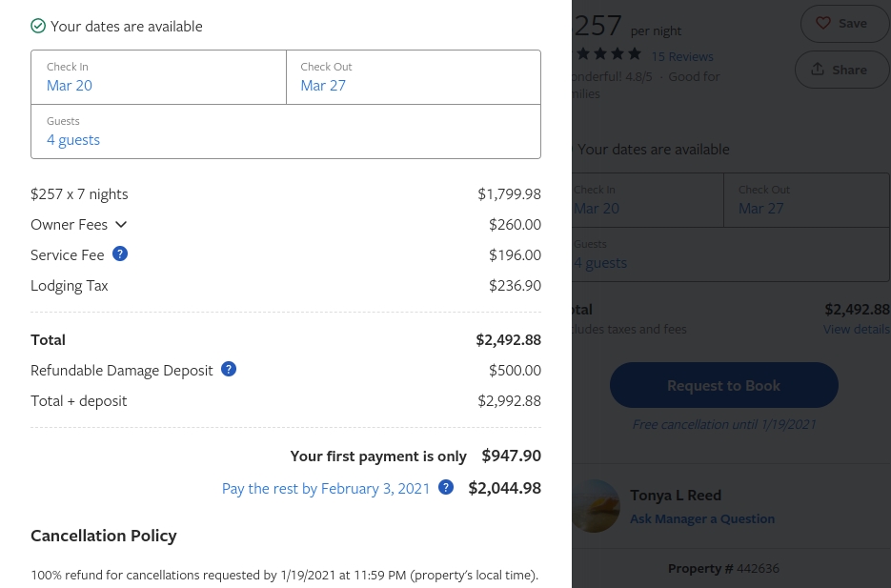
Task: Click Ask Manager a Question
Action: (701, 518)
